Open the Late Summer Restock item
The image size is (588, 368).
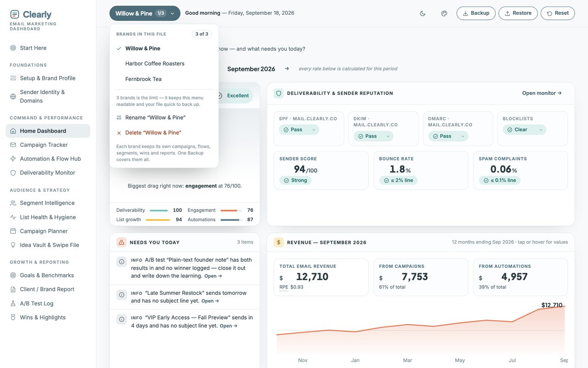pos(210,301)
